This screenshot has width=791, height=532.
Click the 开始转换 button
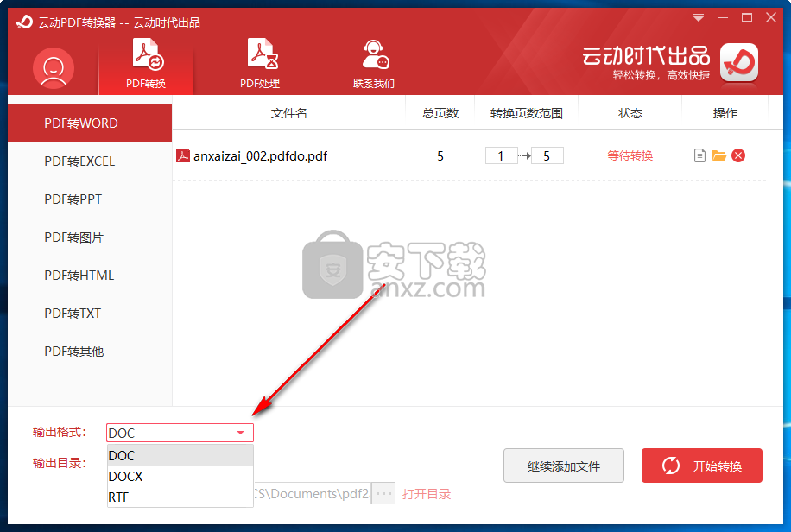702,465
